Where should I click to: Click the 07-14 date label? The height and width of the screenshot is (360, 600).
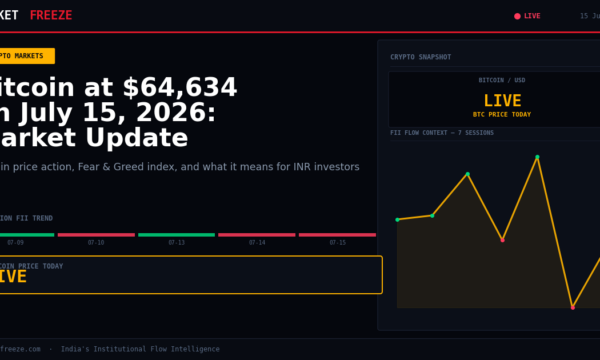(257, 243)
